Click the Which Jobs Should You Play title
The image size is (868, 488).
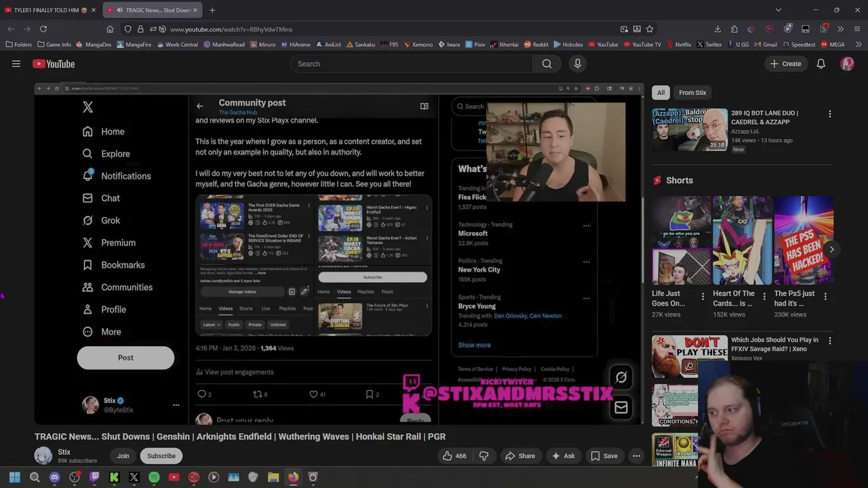pyautogui.click(x=774, y=344)
